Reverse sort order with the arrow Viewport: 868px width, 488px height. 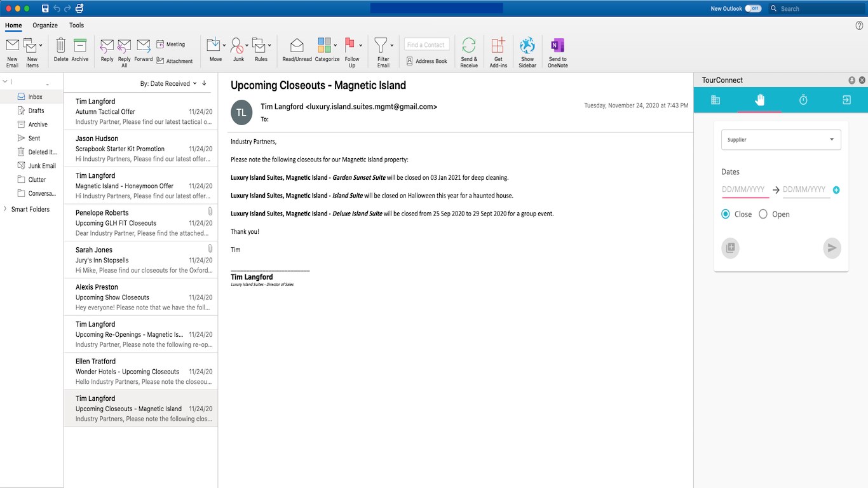point(204,83)
